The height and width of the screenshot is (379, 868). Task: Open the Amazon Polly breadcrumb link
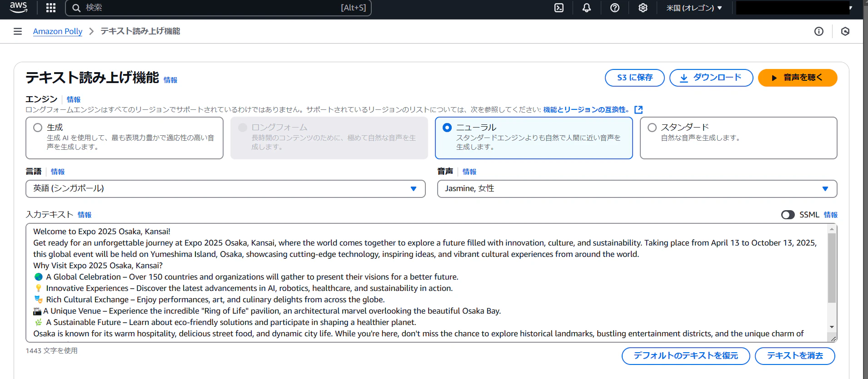tap(58, 31)
